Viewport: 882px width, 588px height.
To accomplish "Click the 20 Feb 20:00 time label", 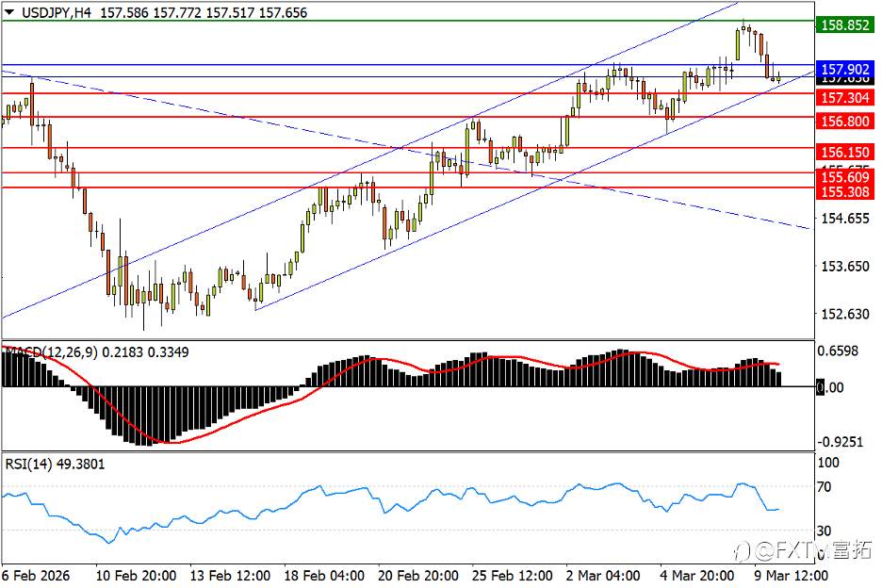I will [418, 576].
